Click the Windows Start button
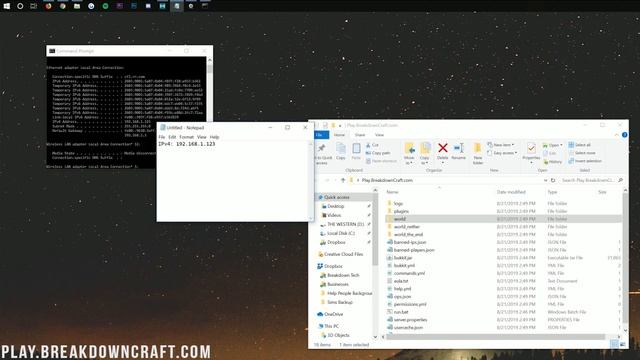Viewport: 640px width, 360px height. (7, 6)
